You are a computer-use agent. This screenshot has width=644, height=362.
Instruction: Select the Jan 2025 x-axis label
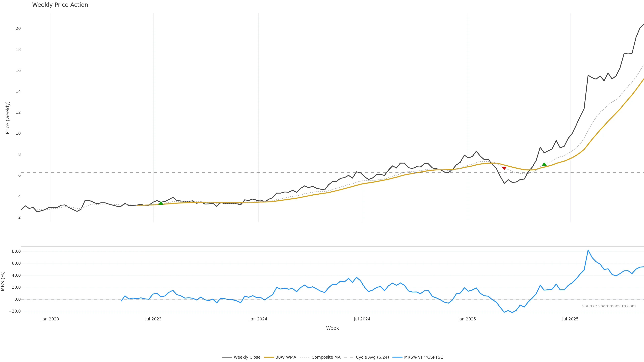click(x=467, y=319)
